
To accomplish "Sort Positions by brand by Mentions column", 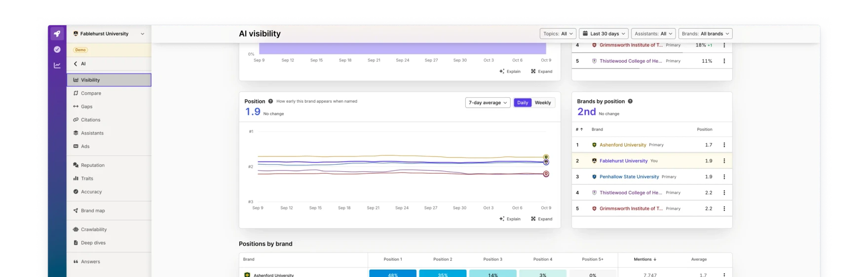I will pyautogui.click(x=645, y=259).
